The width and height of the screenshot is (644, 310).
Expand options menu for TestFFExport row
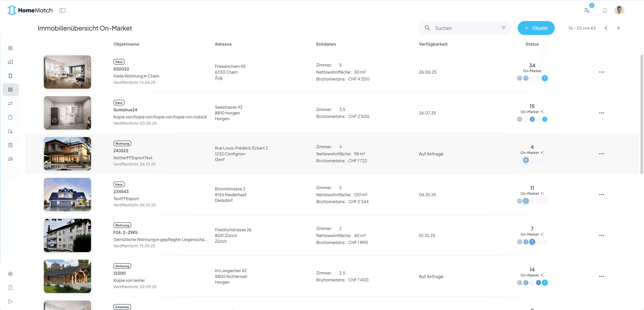pos(602,194)
